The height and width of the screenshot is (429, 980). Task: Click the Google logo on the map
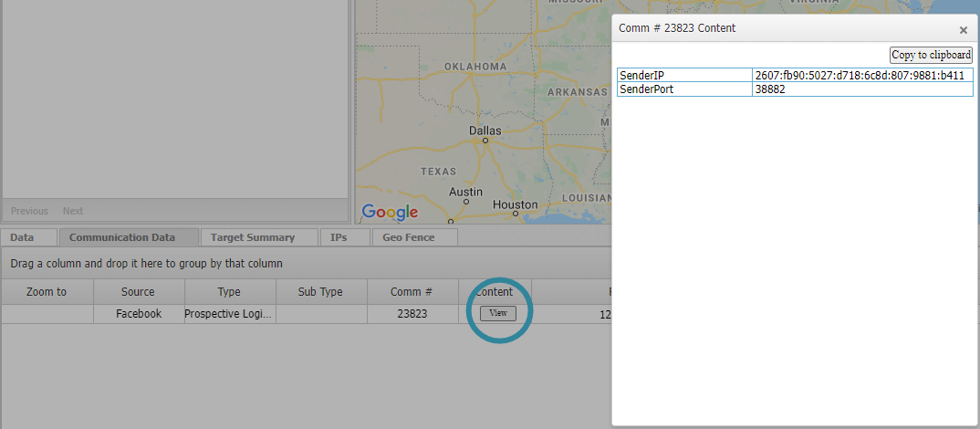pos(390,213)
